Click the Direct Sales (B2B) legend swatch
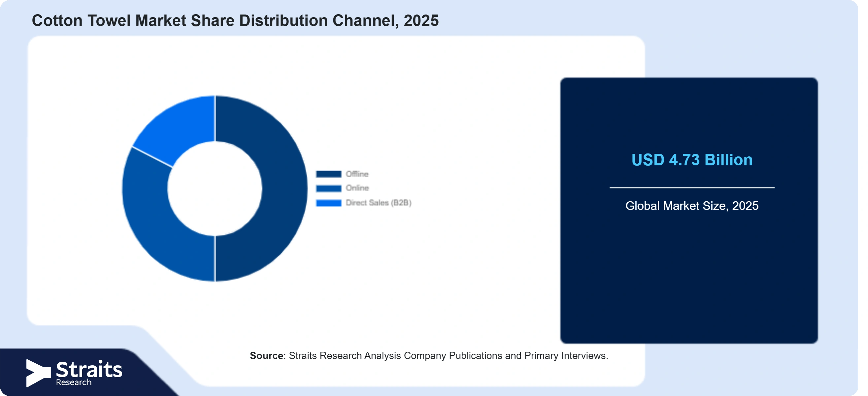The image size is (868, 396). 328,203
